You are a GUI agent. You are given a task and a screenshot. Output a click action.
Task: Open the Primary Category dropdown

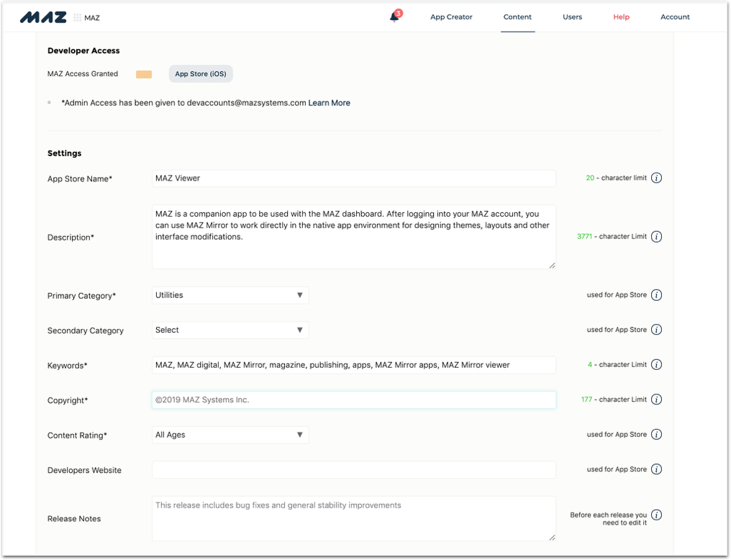pos(230,295)
